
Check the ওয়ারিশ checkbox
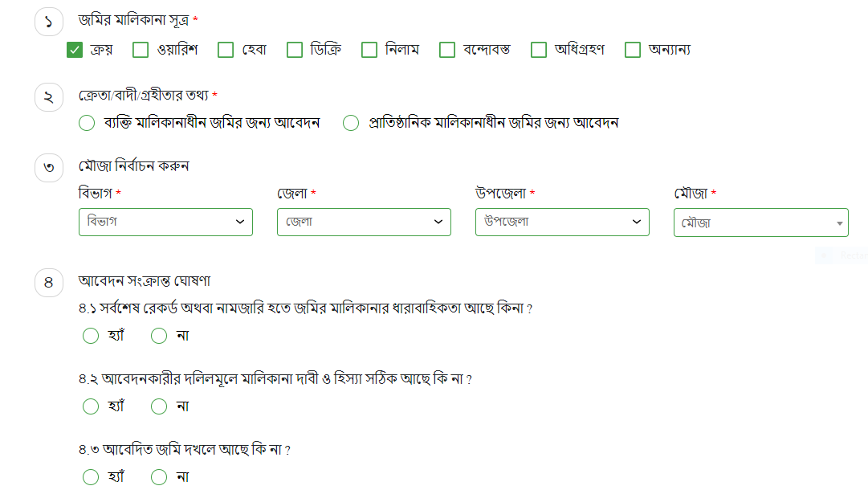point(141,49)
